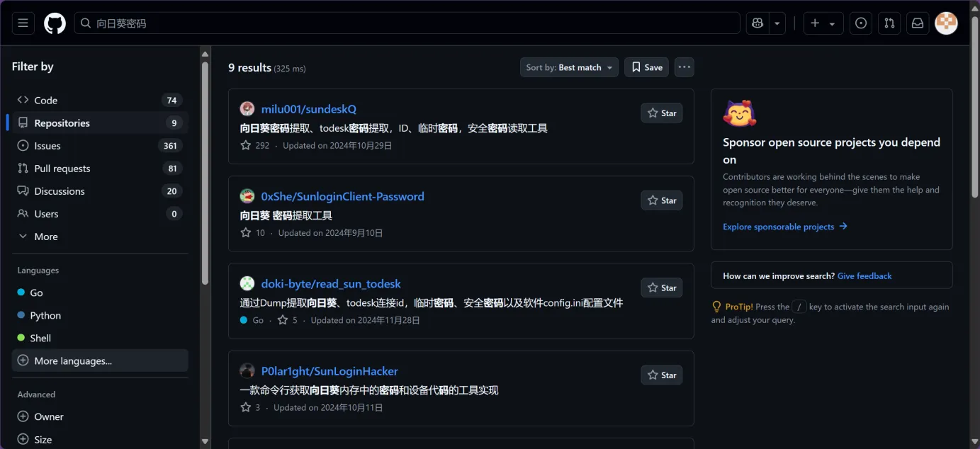
Task: Filter results by Go language
Action: (100, 292)
